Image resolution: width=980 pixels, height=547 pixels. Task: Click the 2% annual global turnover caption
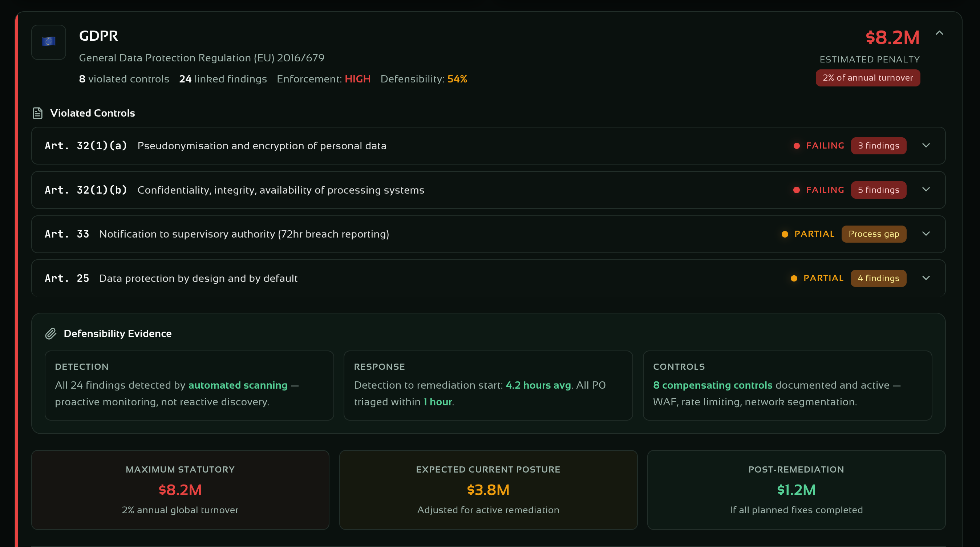pos(180,510)
